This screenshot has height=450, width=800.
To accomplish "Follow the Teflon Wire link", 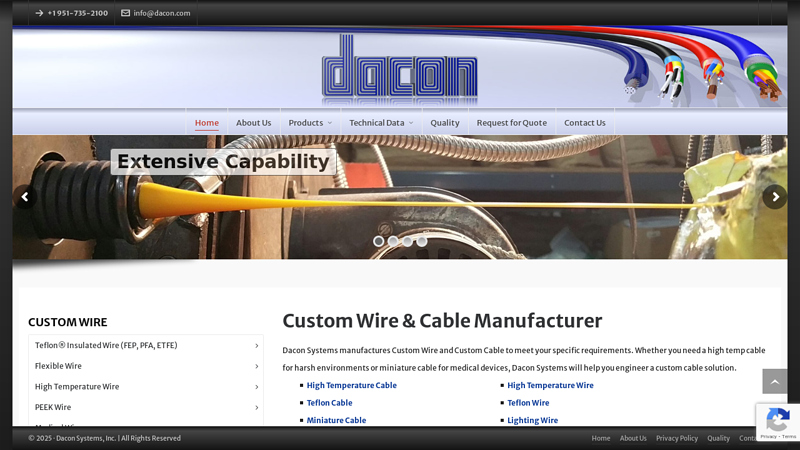I will [528, 403].
